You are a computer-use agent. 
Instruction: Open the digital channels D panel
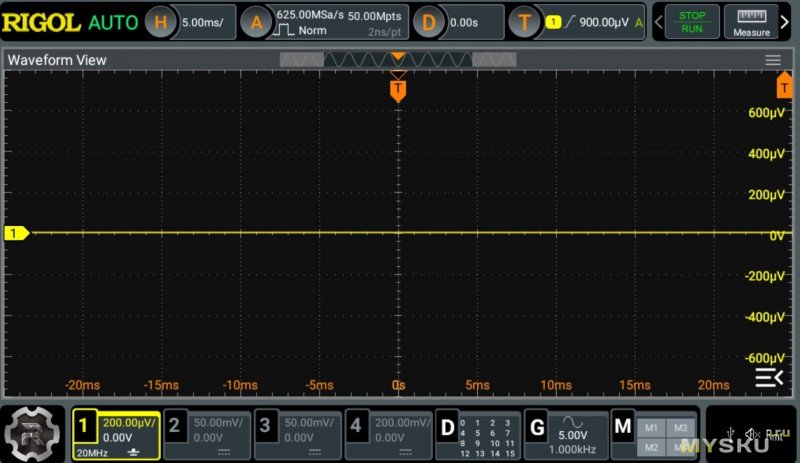click(x=480, y=430)
